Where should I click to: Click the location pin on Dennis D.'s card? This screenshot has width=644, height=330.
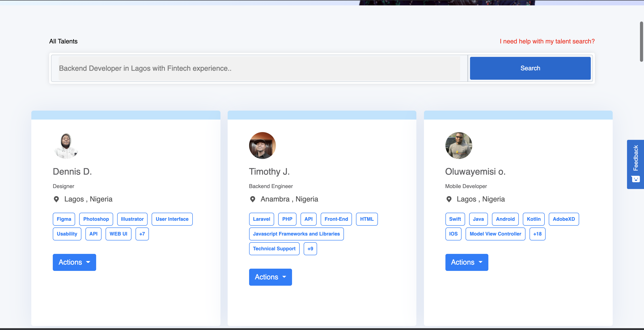56,199
